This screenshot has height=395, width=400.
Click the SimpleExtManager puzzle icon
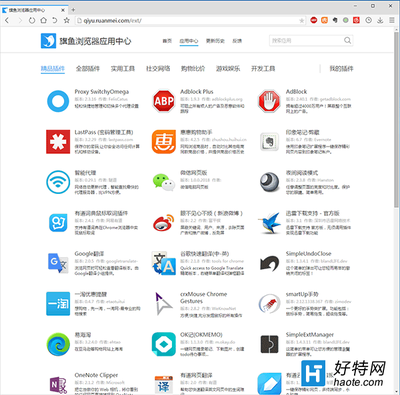tap(269, 344)
